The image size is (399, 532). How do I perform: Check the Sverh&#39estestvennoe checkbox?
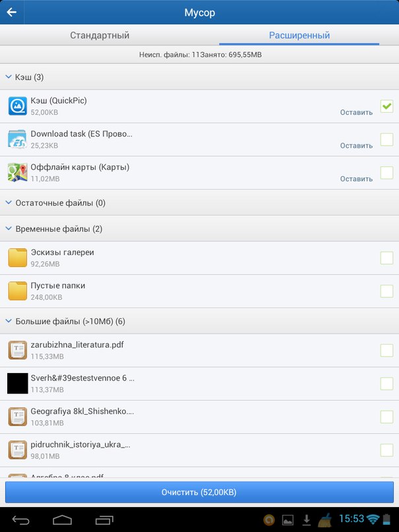(386, 384)
